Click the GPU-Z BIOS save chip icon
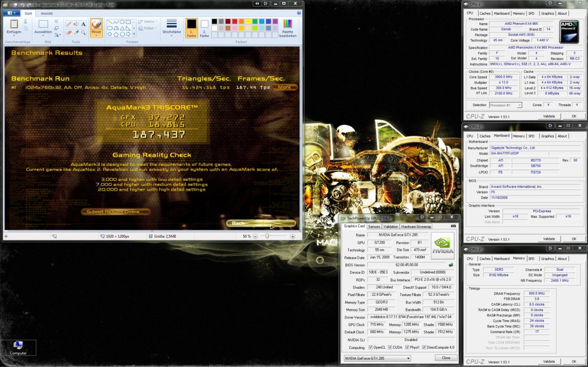The width and height of the screenshot is (588, 367). 451,265
